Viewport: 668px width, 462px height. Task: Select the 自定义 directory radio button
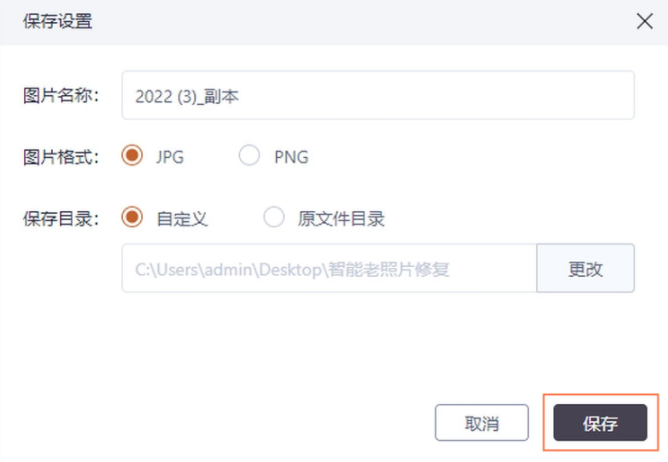point(131,217)
